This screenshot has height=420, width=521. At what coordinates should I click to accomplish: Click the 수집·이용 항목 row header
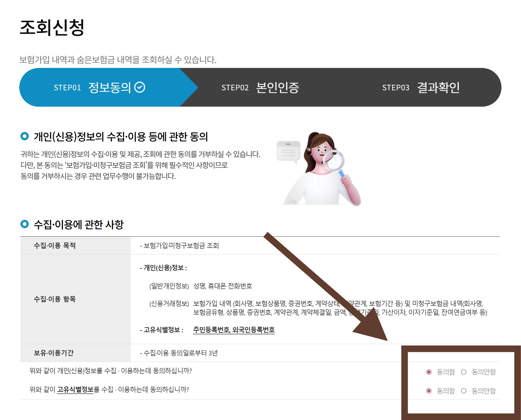point(55,299)
